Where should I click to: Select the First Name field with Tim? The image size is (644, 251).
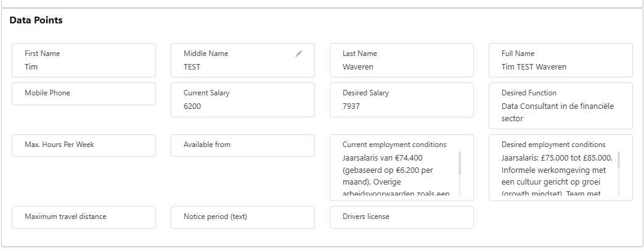click(x=83, y=60)
